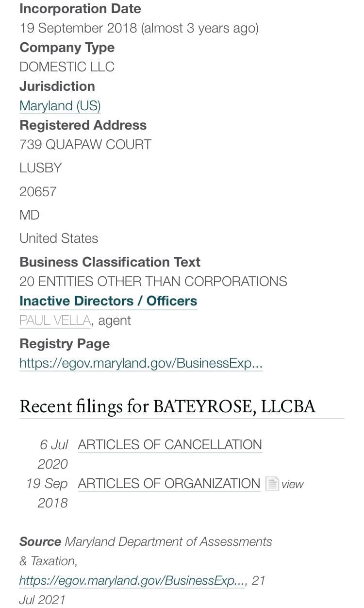Viewport: 364px width, 608px height.
Task: Click the document icon beside Articles of Organization
Action: [272, 484]
